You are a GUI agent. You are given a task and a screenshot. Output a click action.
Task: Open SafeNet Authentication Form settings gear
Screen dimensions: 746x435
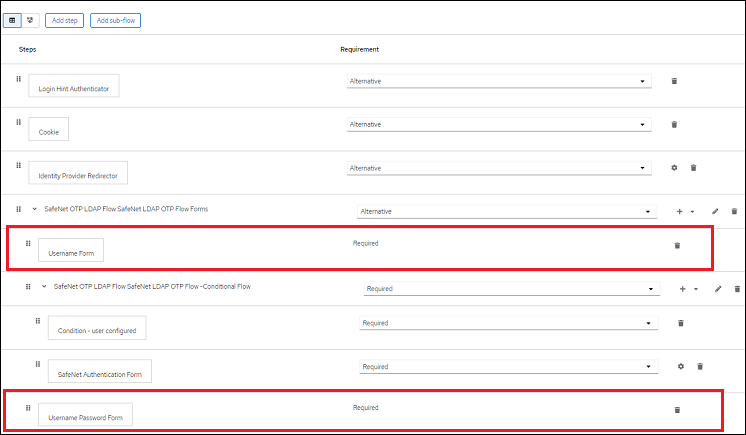coord(681,367)
